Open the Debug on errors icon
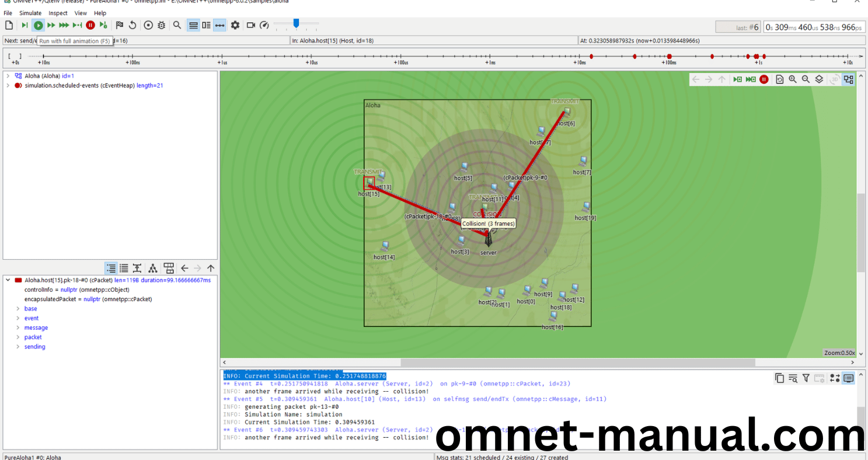The height and width of the screenshot is (460, 868). (161, 25)
